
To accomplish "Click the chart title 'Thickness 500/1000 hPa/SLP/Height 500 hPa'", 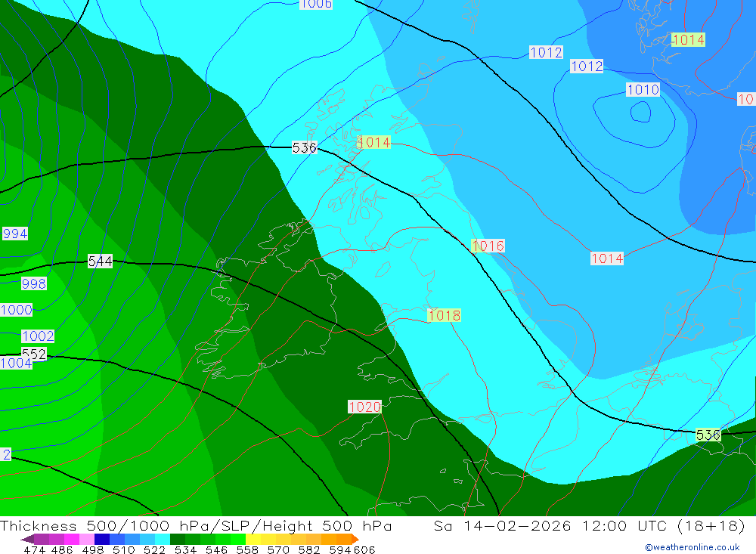I will click(x=196, y=525).
